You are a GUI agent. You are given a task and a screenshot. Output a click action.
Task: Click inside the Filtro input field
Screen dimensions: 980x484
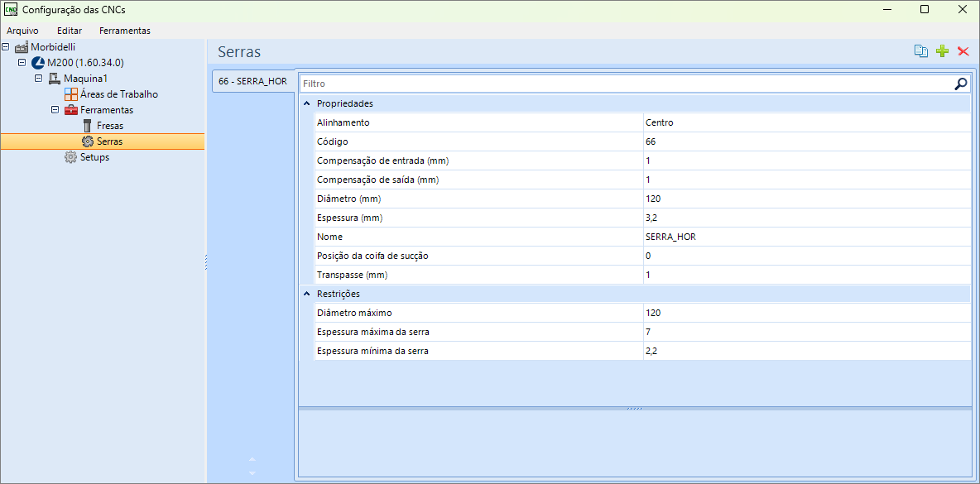tap(627, 84)
